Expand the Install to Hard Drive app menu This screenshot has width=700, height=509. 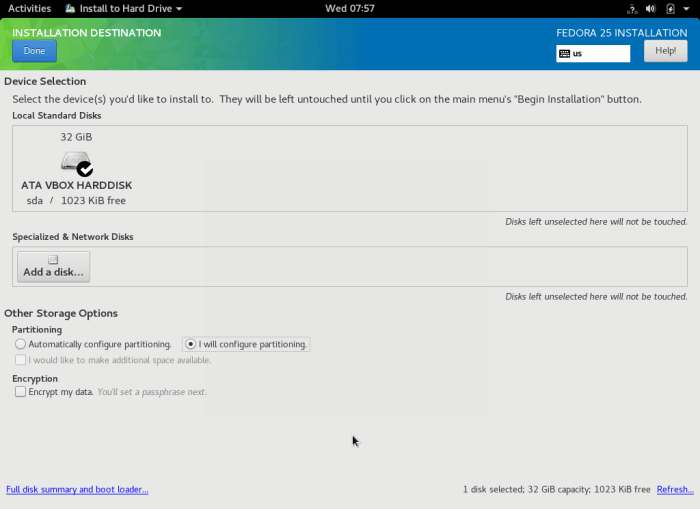123,8
